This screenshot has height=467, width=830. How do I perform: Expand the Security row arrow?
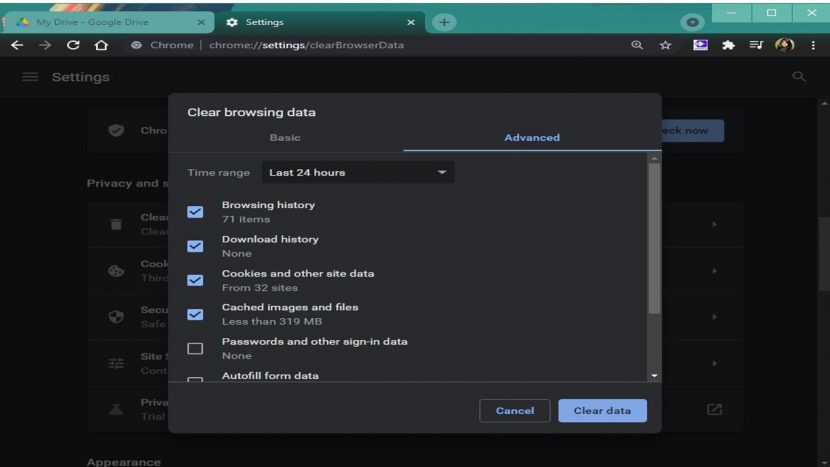714,317
